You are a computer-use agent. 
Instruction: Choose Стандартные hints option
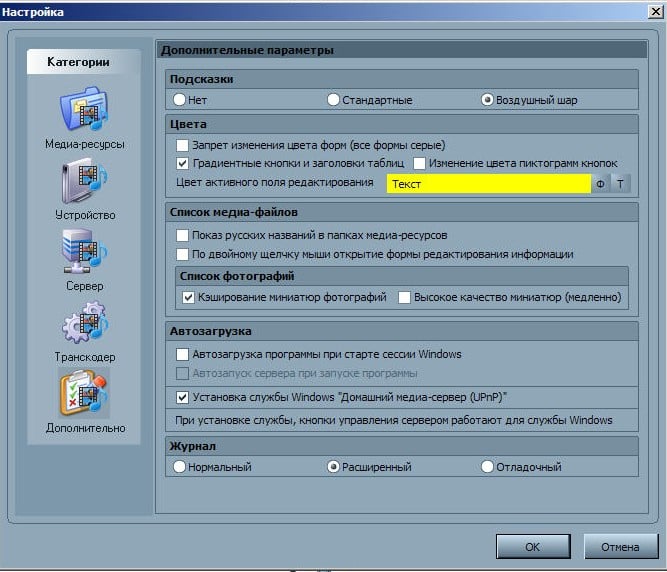333,100
